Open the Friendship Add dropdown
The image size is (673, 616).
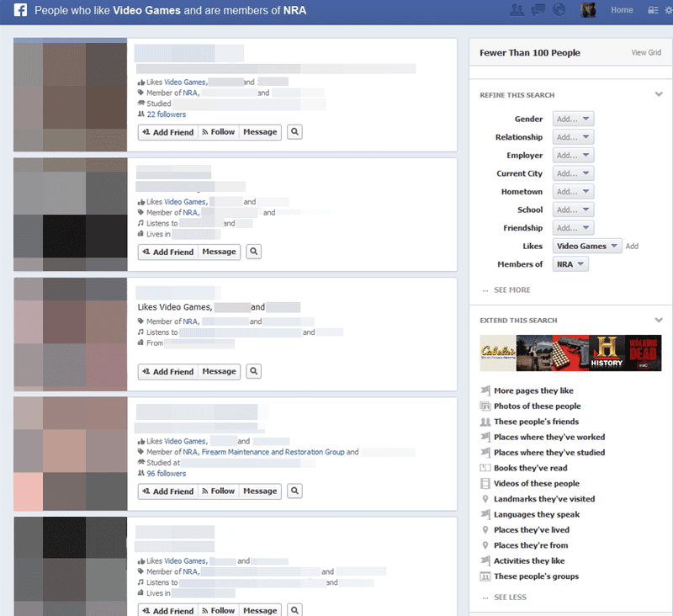pyautogui.click(x=573, y=228)
